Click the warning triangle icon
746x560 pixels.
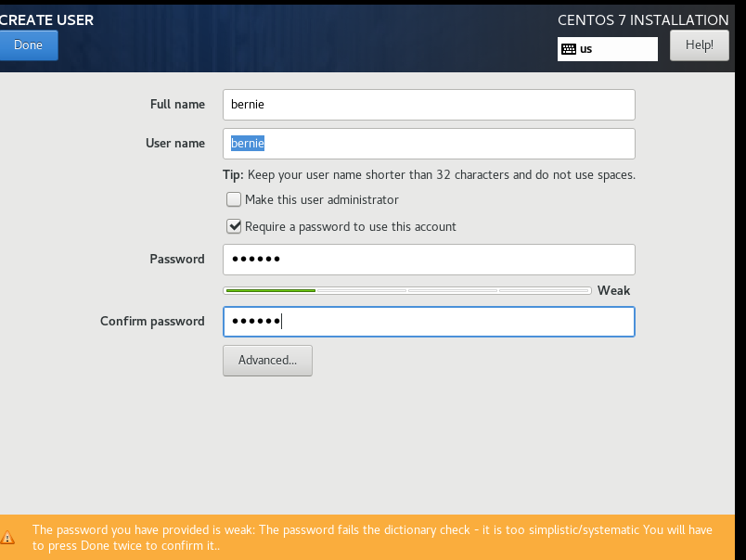tap(7, 538)
